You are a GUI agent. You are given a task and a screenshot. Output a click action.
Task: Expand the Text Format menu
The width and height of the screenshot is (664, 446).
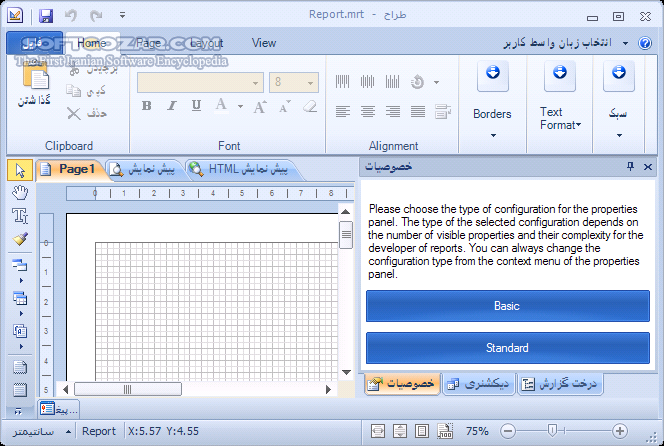560,100
